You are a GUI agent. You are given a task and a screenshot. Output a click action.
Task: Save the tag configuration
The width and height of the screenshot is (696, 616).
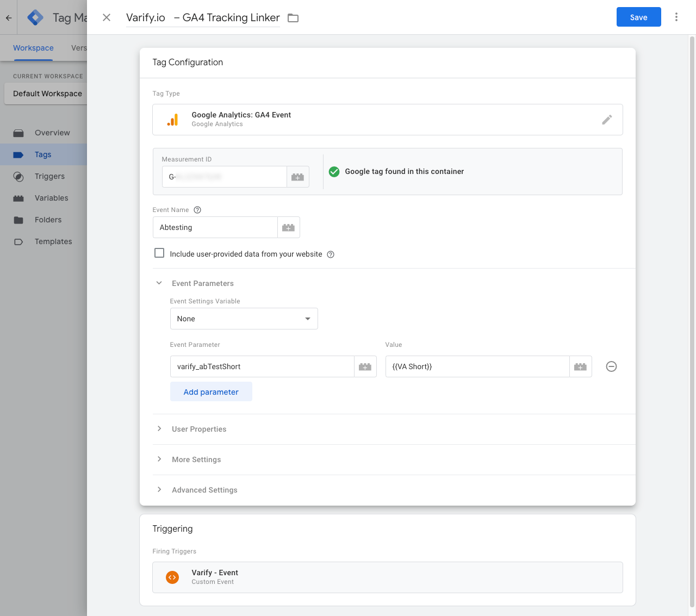639,17
